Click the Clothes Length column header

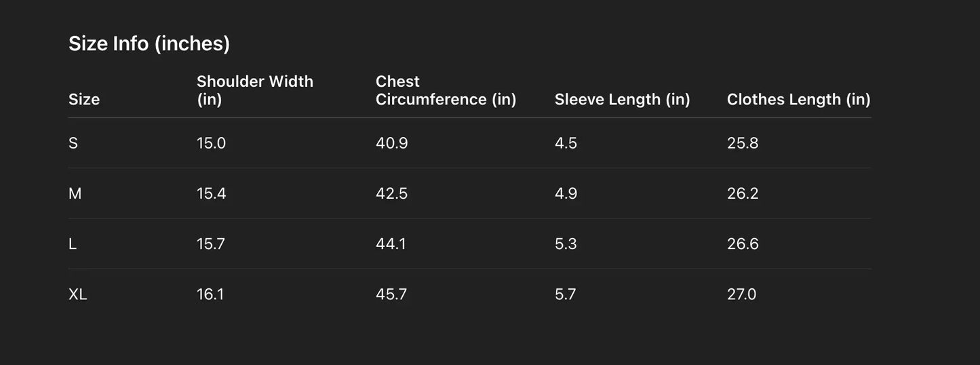[798, 100]
